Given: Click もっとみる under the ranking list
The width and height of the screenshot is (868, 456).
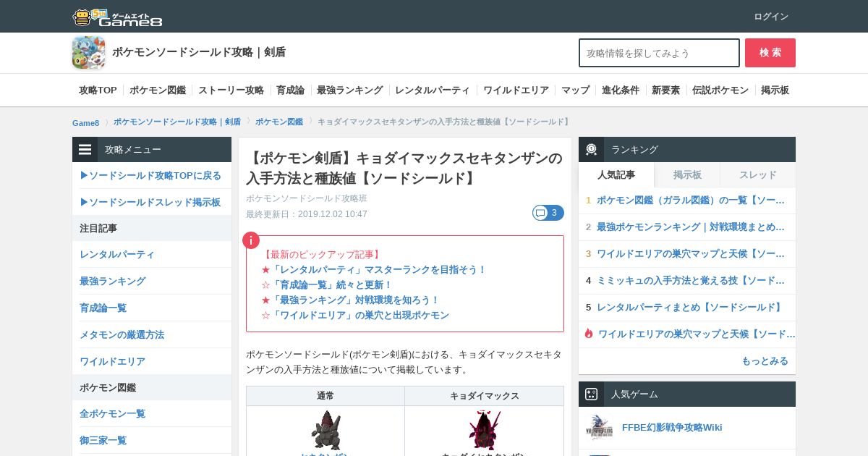Looking at the screenshot, I should point(765,361).
